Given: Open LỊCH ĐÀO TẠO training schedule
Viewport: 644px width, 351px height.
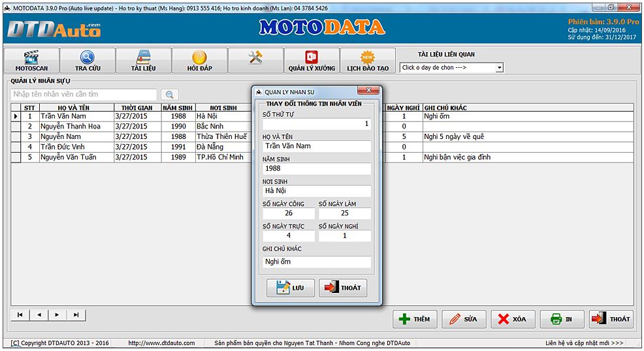Looking at the screenshot, I should [368, 60].
